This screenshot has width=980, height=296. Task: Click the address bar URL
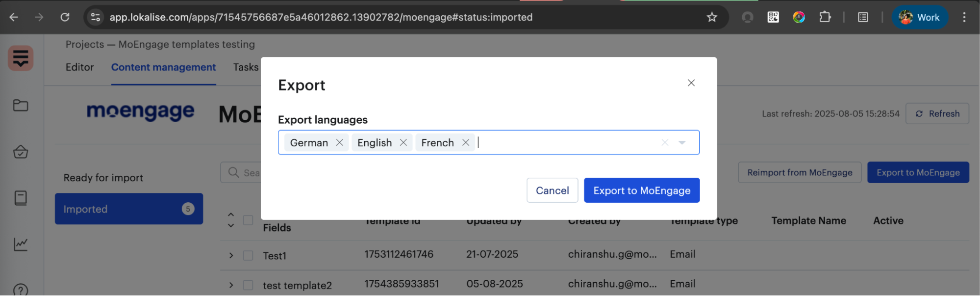point(321,17)
